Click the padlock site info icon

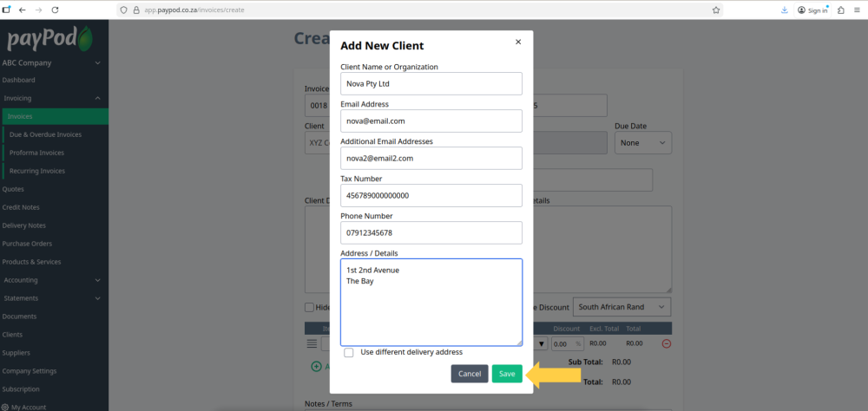pyautogui.click(x=136, y=10)
